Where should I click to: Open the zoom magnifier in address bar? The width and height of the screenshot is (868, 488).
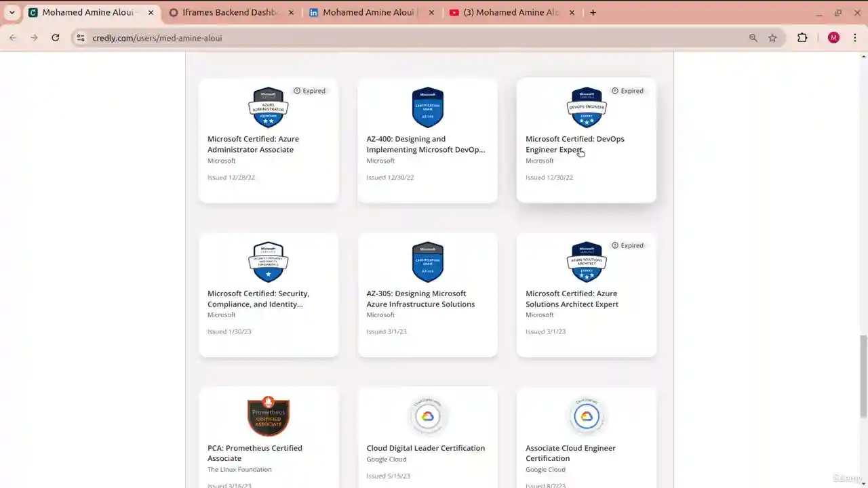pos(753,38)
